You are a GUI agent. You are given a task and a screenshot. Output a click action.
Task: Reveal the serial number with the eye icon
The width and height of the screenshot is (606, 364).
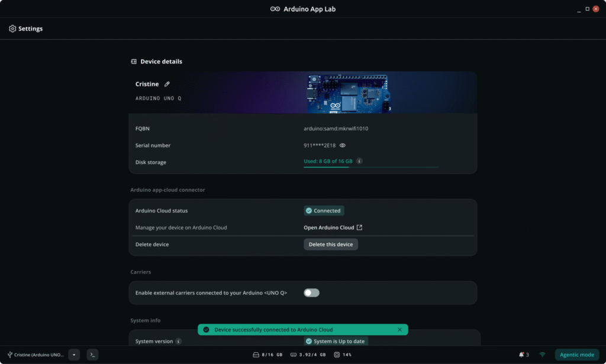[343, 145]
